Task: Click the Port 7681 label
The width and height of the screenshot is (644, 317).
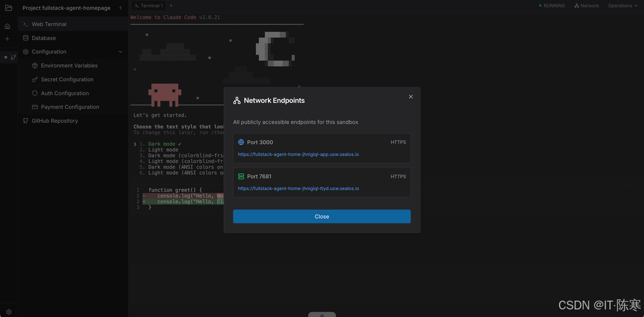Action: [x=259, y=176]
